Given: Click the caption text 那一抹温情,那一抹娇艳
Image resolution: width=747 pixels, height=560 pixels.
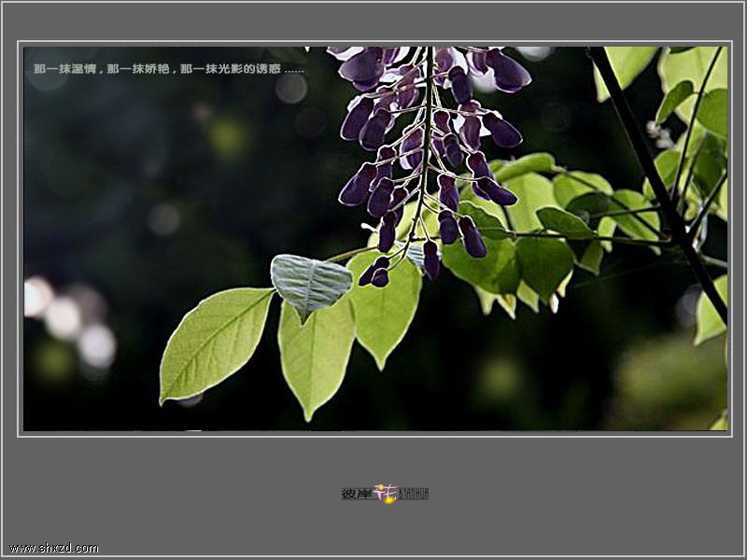Looking at the screenshot, I should pyautogui.click(x=102, y=69).
